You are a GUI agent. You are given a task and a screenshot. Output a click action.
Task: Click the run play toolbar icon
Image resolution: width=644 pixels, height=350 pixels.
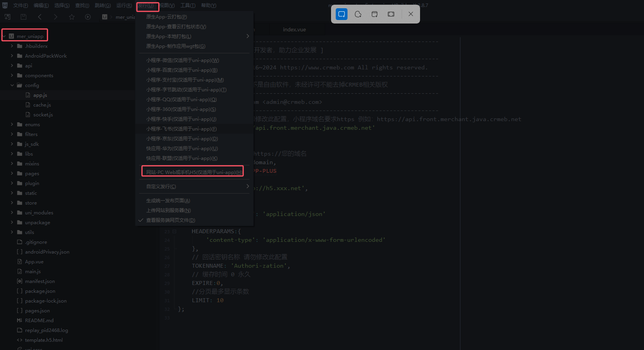click(88, 17)
